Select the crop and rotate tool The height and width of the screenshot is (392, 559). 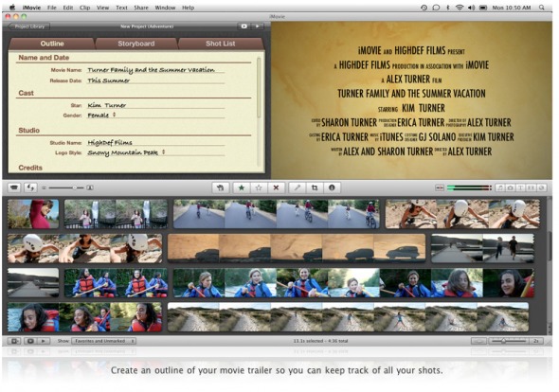[315, 187]
